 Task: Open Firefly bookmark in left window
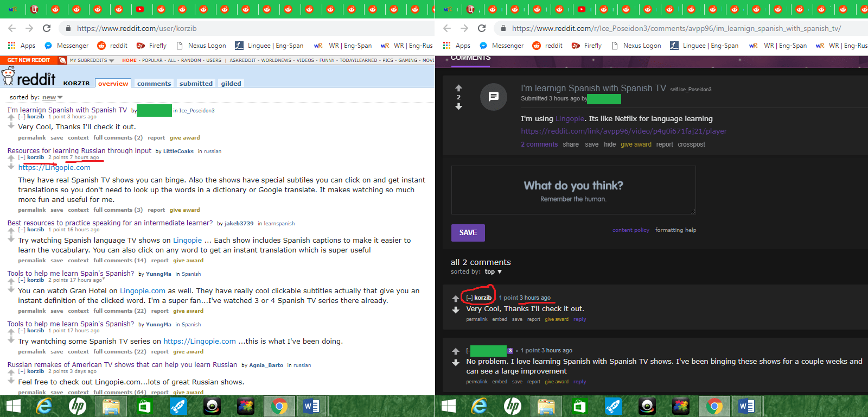(x=151, y=46)
